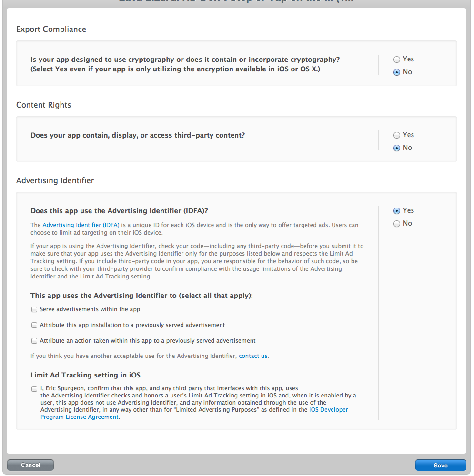The image size is (474, 476).
Task: Open the Advertising Identifier (IDFA) link
Action: point(81,225)
